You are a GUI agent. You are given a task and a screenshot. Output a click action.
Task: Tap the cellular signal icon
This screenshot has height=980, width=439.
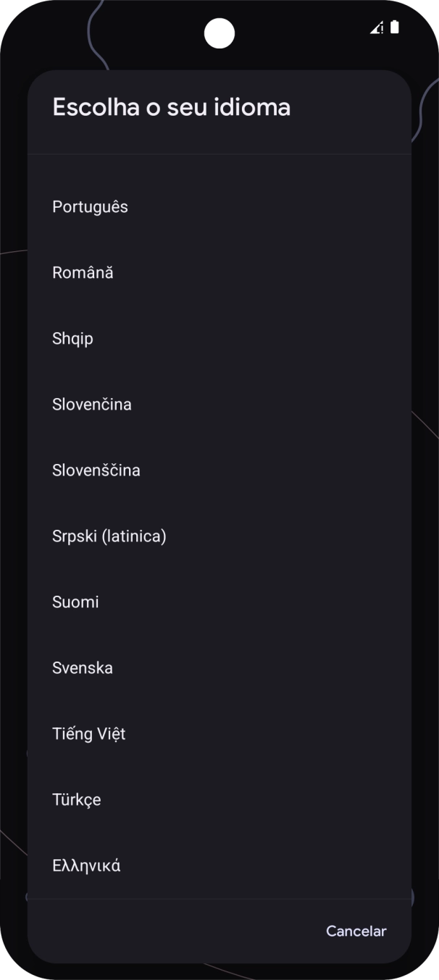coord(377,28)
